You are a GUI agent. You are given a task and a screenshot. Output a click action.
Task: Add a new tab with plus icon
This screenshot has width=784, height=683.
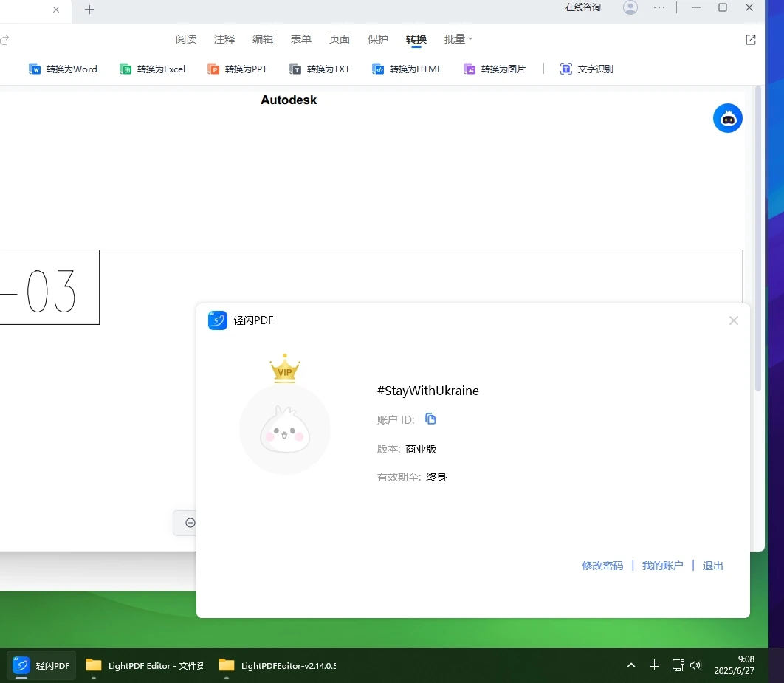[x=89, y=10]
